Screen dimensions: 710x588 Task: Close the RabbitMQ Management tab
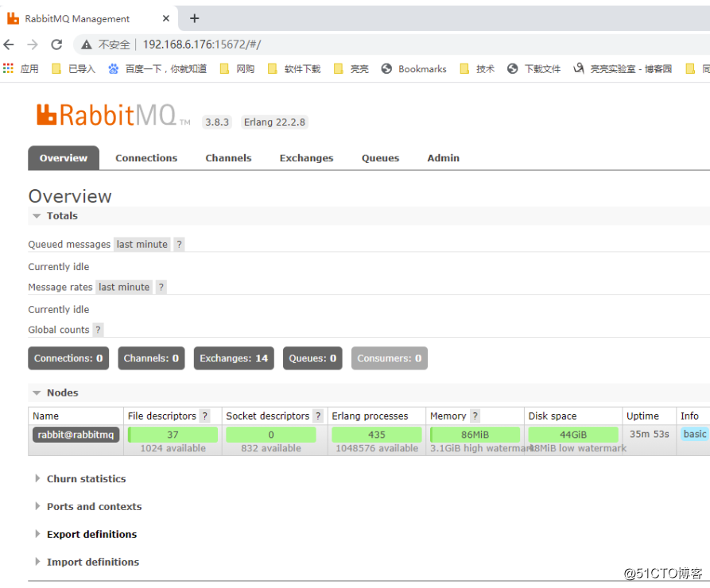pos(165,18)
